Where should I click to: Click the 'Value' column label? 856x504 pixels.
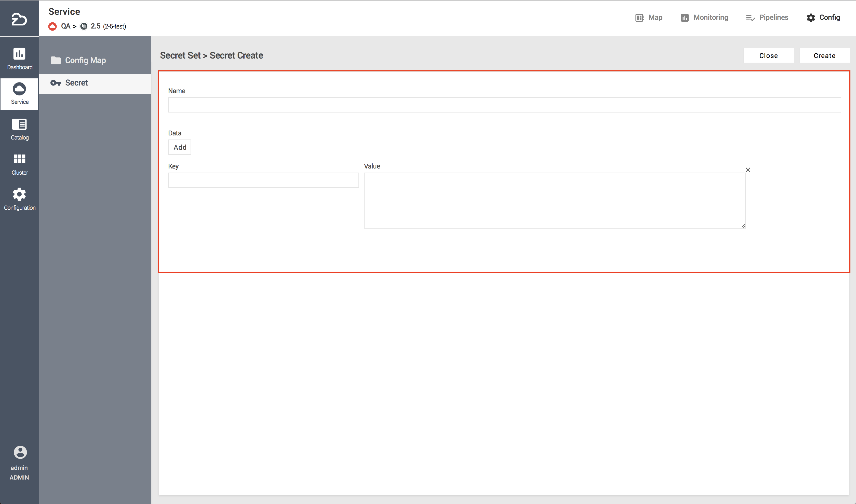[372, 166]
